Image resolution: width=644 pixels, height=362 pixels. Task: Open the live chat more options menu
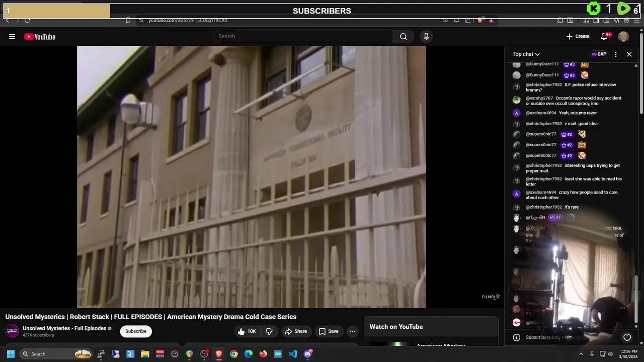(616, 54)
